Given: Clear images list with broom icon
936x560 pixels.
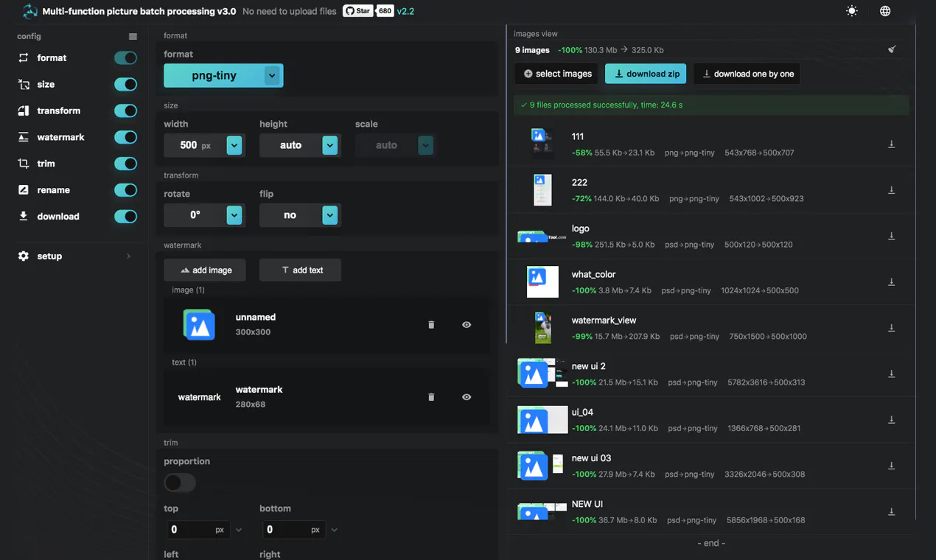Looking at the screenshot, I should tap(892, 49).
